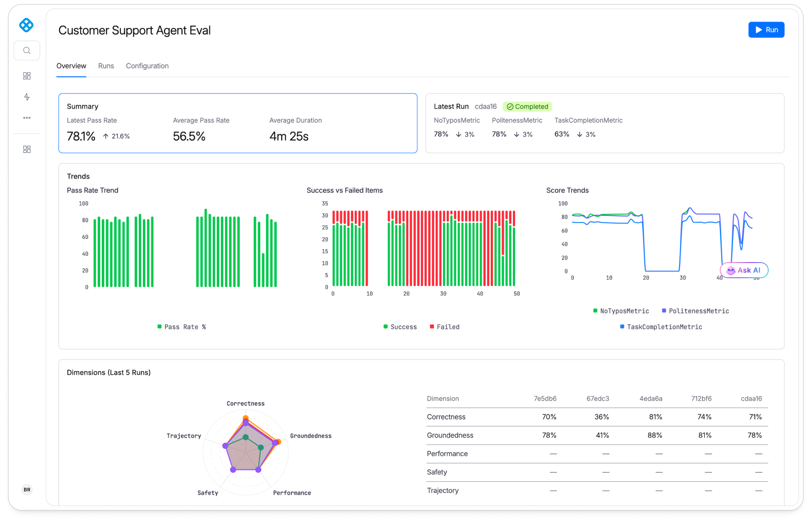The height and width of the screenshot is (523, 812).
Task: Click the Groundedness radar axis label
Action: (x=311, y=436)
